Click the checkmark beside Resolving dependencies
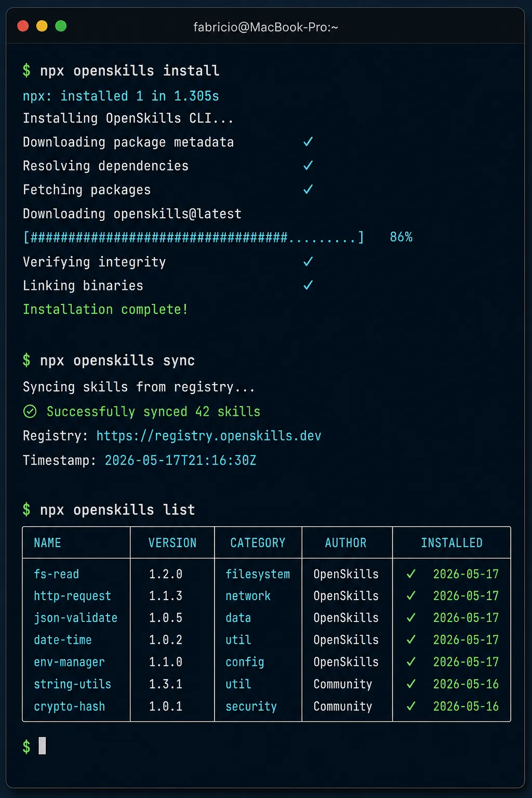Image resolution: width=532 pixels, height=798 pixels. coord(308,165)
